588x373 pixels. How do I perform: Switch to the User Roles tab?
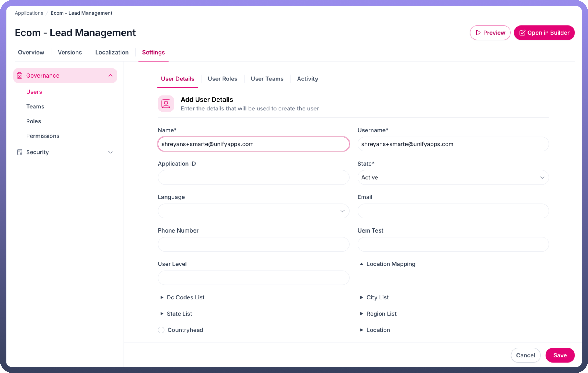[222, 79]
